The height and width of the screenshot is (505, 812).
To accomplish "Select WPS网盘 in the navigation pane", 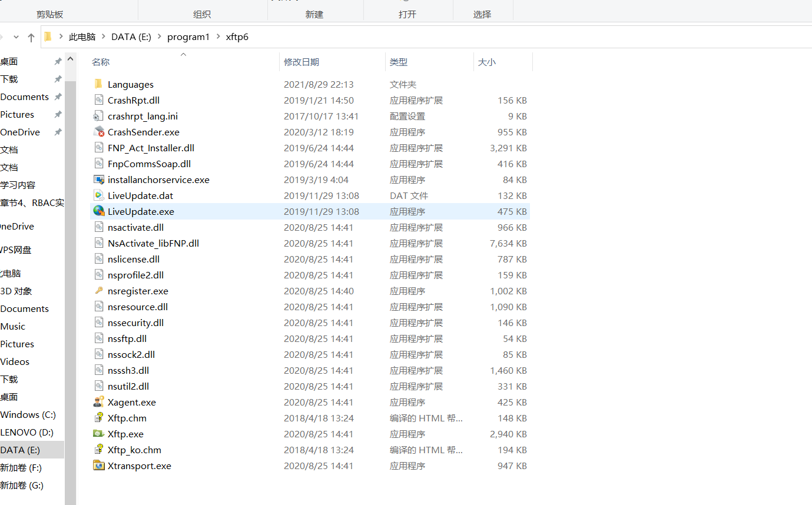I will point(15,250).
